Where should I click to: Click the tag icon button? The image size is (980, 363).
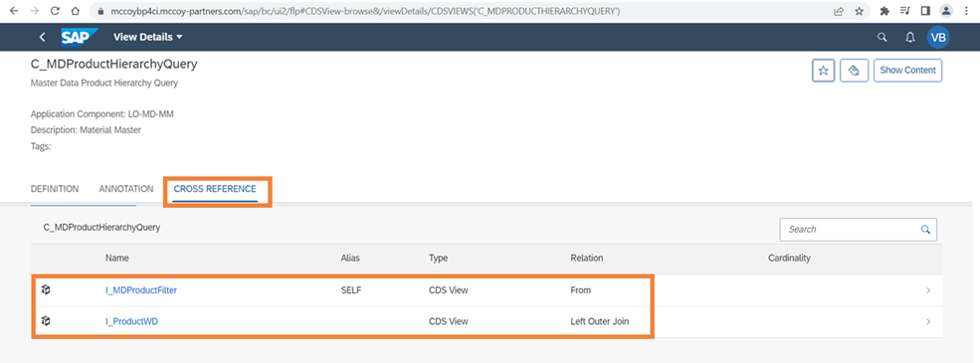[x=852, y=70]
